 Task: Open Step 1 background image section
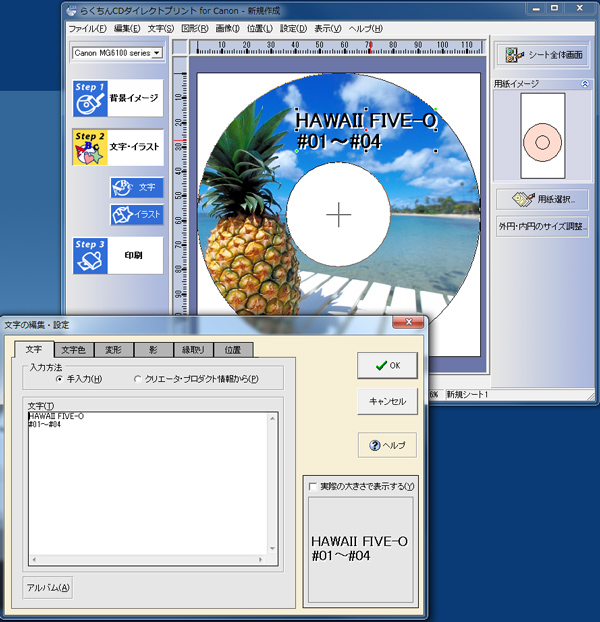coord(118,98)
